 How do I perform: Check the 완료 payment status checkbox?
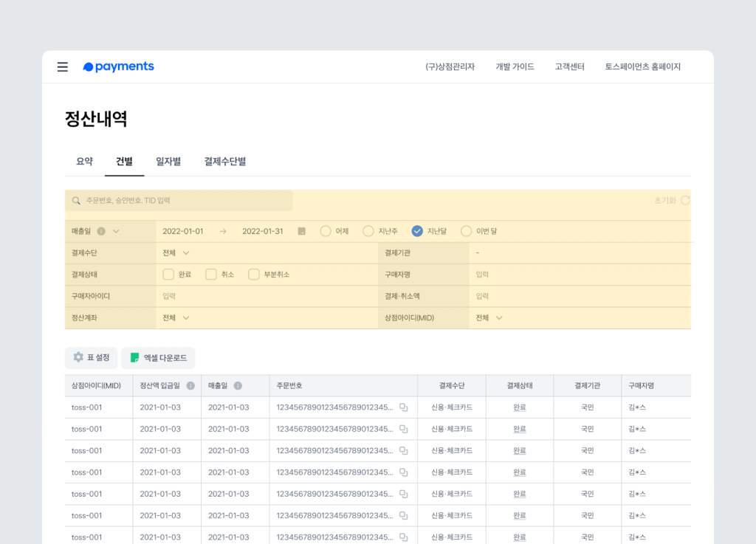coord(168,275)
